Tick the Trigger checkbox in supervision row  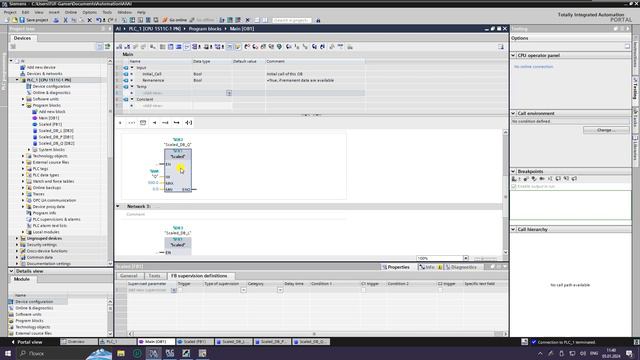[180, 290]
